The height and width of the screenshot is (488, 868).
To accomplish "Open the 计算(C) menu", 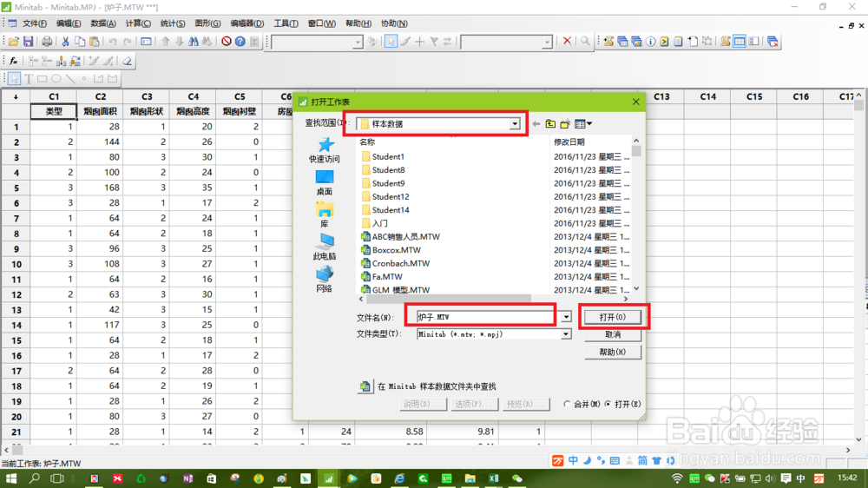I will 138,23.
